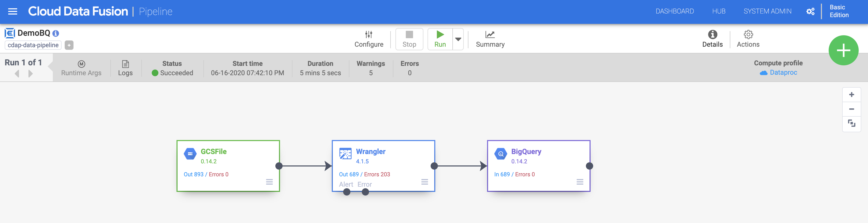Screen dimensions: 868x223
Task: Open the BigQuery node hamburger menu
Action: click(x=580, y=182)
